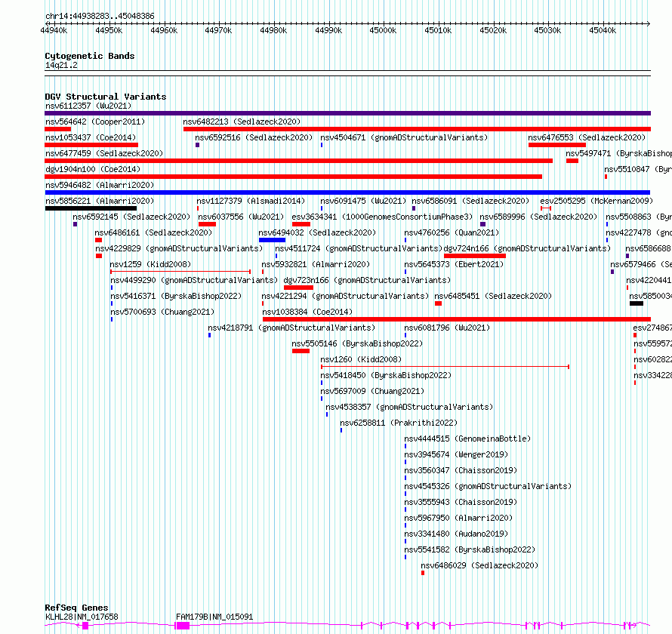Select the nsv1038384 (Coe2014) long red bar
672x634 pixels.
pyautogui.click(x=456, y=319)
